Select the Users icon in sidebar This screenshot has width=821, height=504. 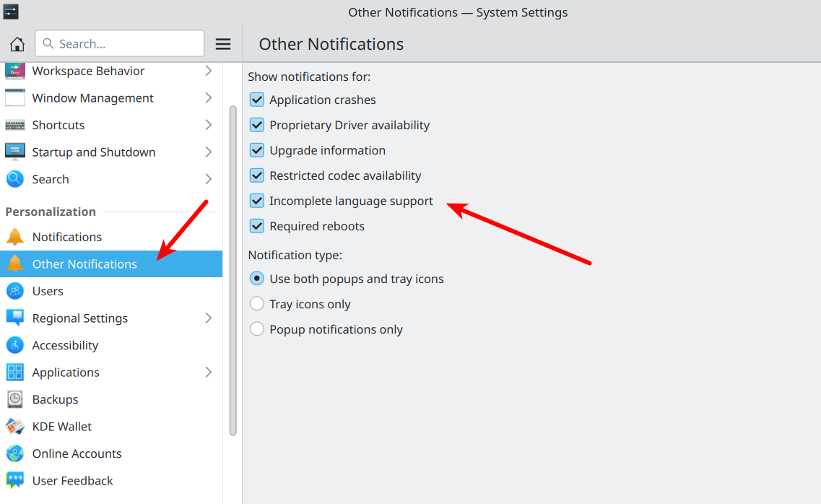point(15,291)
